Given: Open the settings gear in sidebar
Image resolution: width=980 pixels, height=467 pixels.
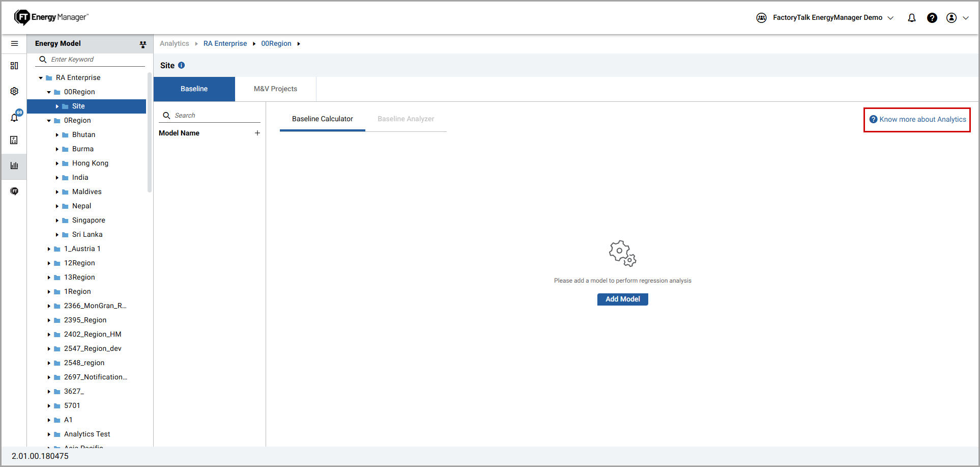Looking at the screenshot, I should (x=14, y=91).
